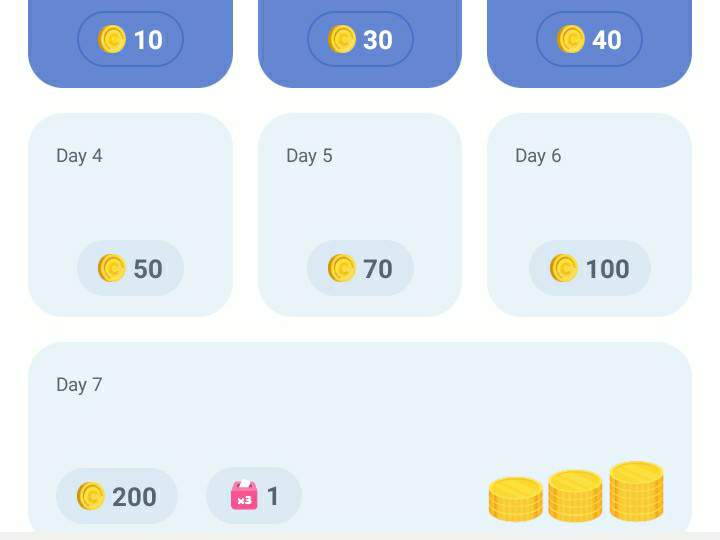Choose the 200 coins reward pill

point(117,496)
